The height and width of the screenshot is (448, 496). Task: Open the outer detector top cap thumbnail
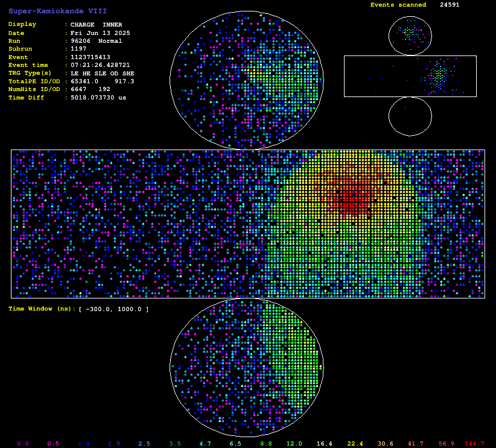[x=410, y=35]
